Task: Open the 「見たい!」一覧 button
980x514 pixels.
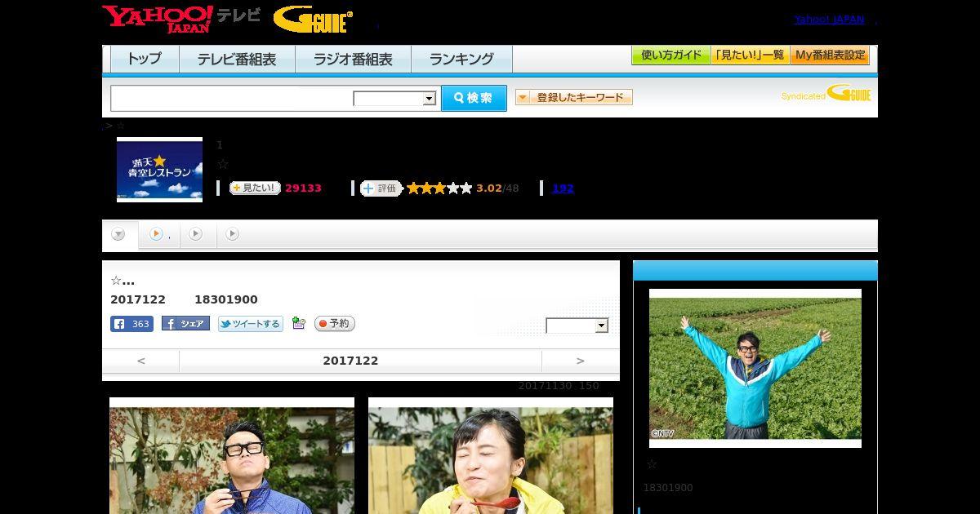Action: point(751,55)
